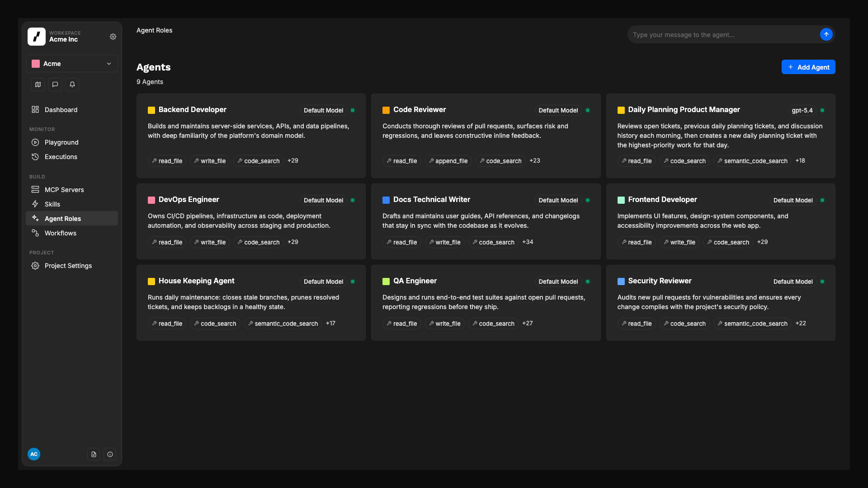Navigate to Workflows
The width and height of the screenshot is (868, 488).
(x=72, y=233)
